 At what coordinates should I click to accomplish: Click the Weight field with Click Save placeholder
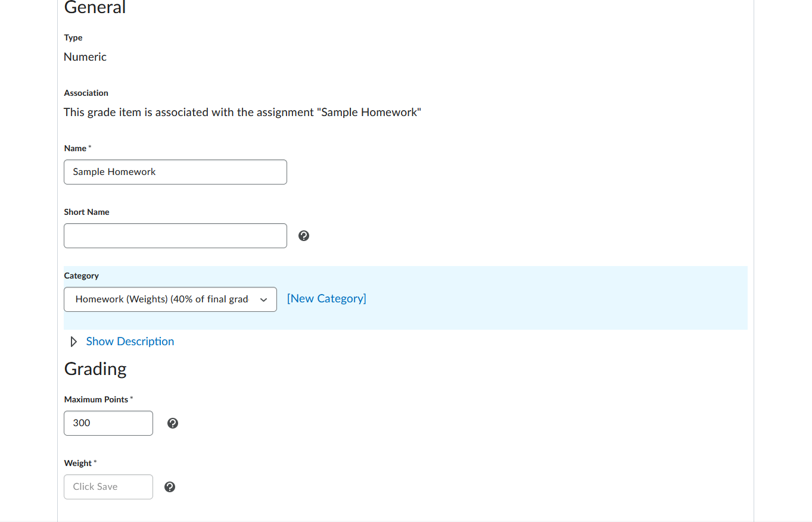click(x=108, y=486)
